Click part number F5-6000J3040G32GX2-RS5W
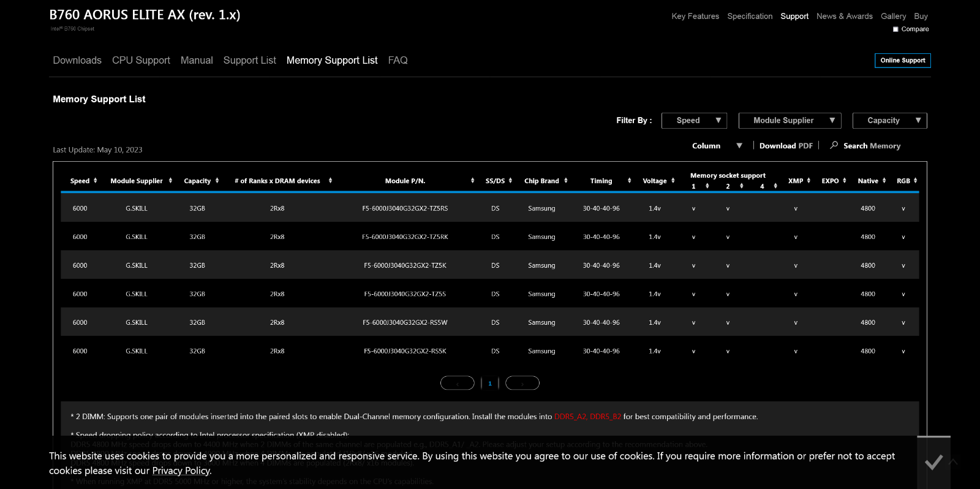The height and width of the screenshot is (489, 980). [x=405, y=322]
